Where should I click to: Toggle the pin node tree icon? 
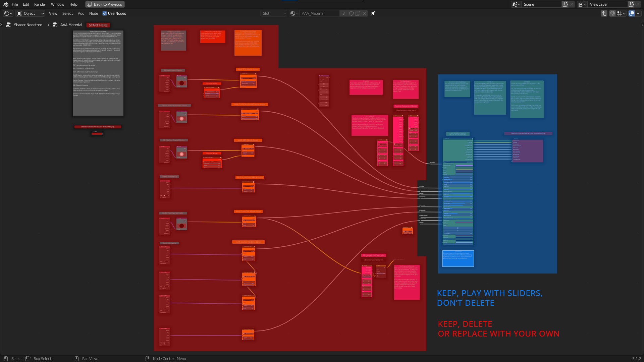click(x=373, y=13)
